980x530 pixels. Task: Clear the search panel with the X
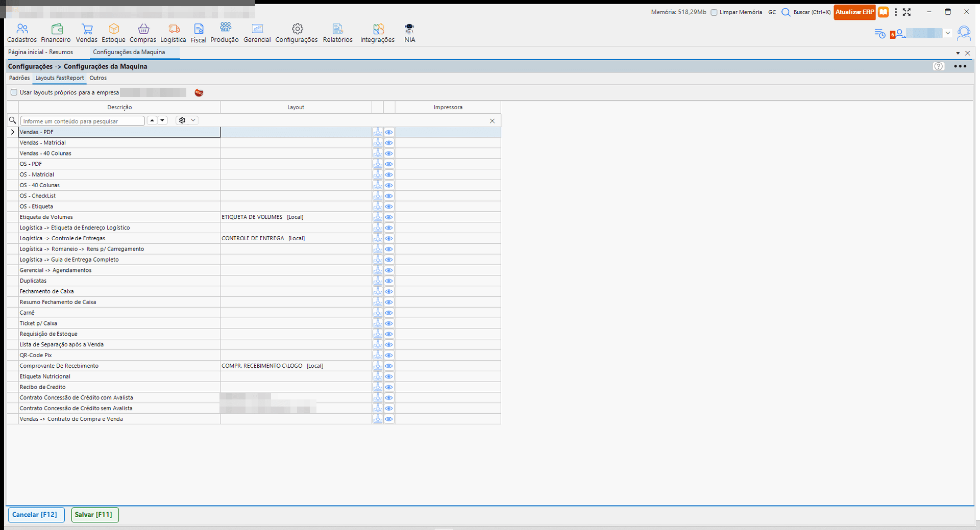point(492,121)
